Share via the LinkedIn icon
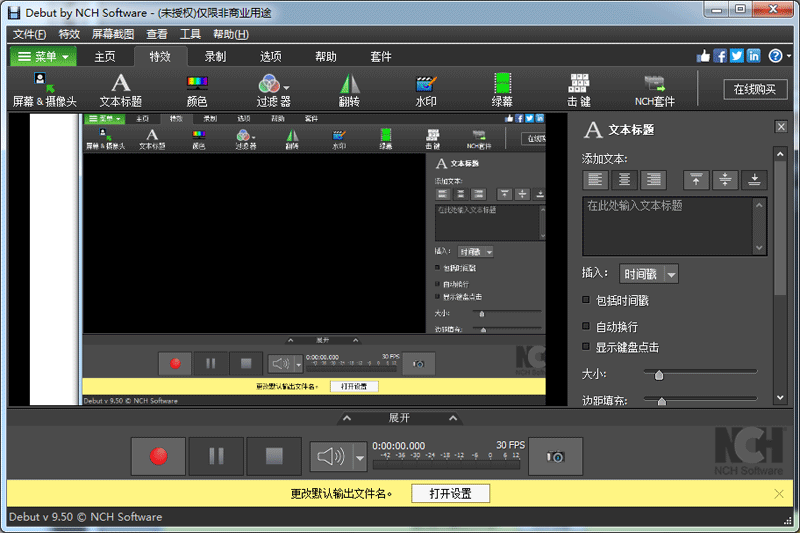Viewport: 800px width, 533px height. (754, 56)
